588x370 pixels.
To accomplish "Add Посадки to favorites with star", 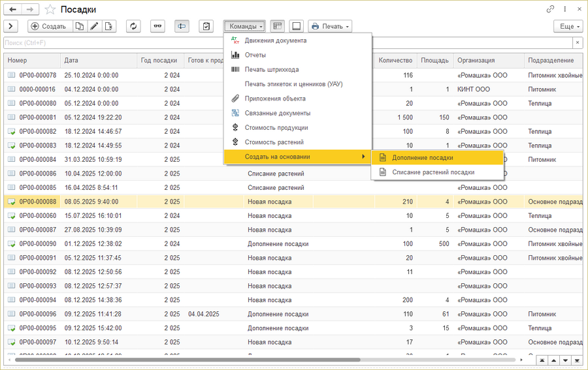I will (50, 10).
